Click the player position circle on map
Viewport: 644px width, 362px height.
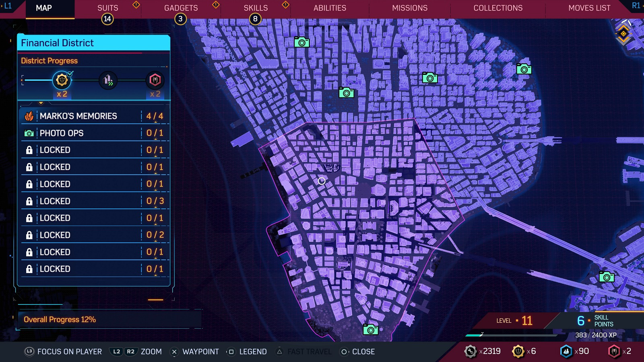[322, 181]
